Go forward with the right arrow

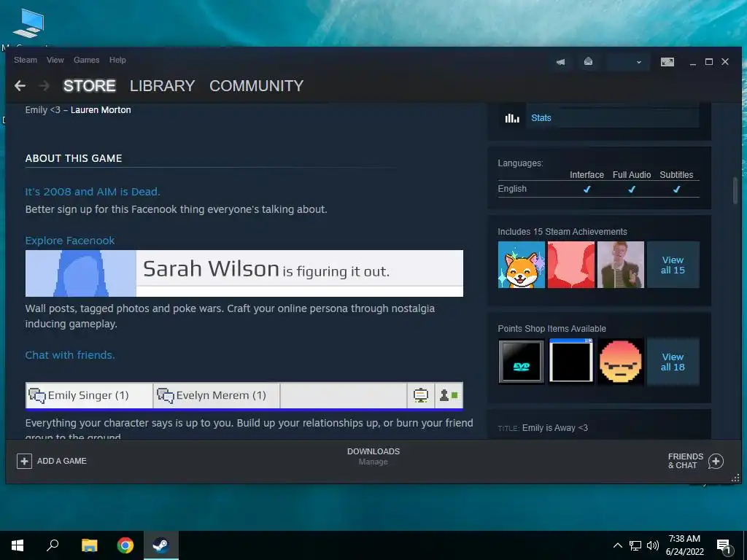[44, 86]
